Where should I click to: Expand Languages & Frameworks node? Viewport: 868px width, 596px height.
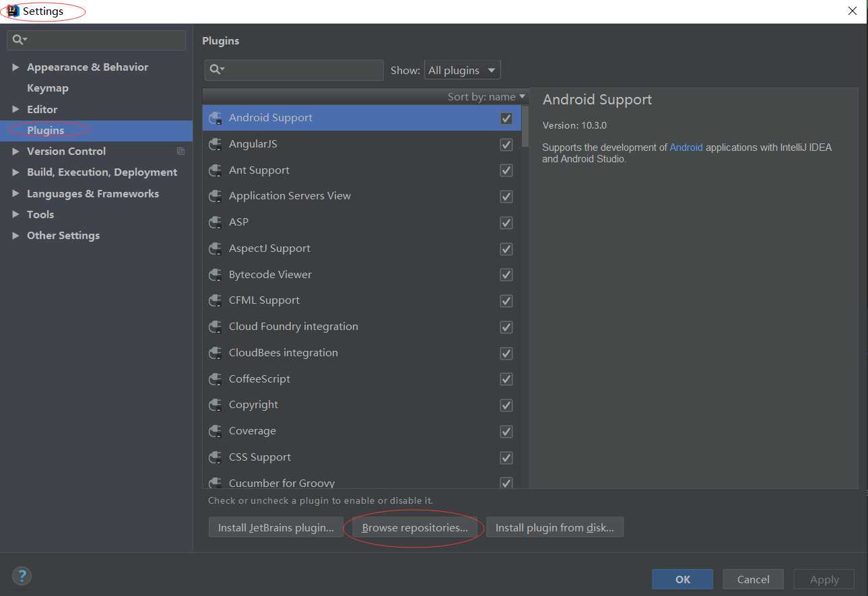click(15, 194)
